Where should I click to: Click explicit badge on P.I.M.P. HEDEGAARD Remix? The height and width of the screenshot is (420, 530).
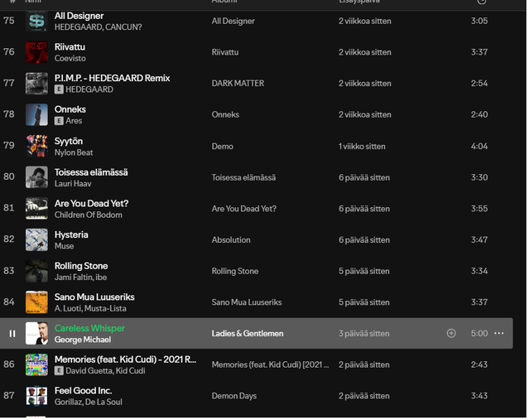[59, 89]
